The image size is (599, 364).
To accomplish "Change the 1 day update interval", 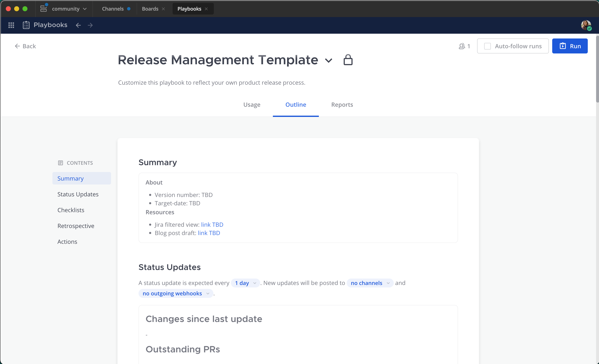I will (x=245, y=283).
